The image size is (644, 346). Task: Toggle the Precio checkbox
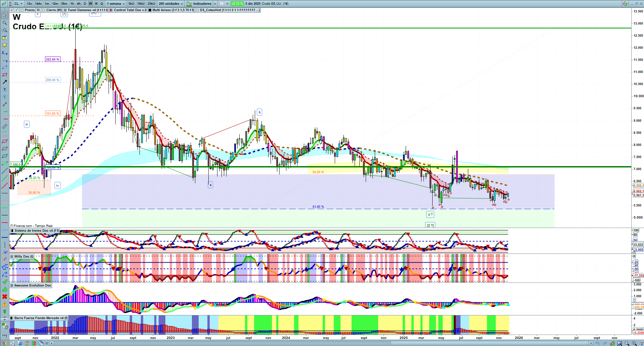[x=22, y=10]
